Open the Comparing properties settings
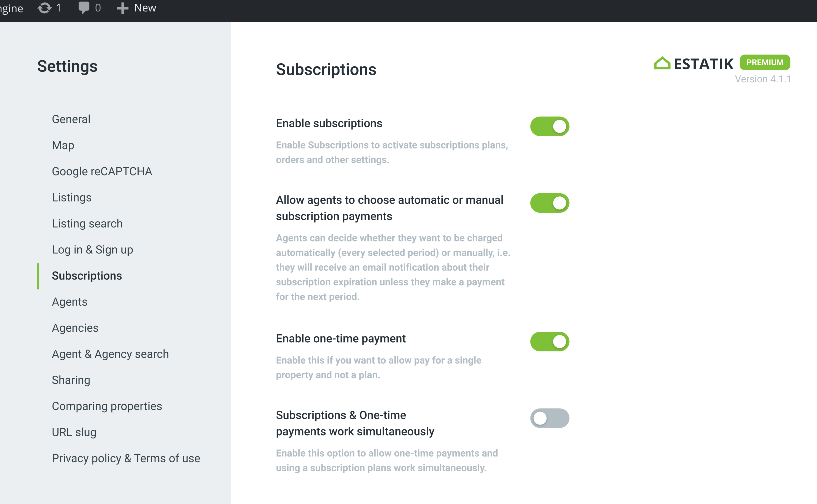The width and height of the screenshot is (817, 504). 107,406
